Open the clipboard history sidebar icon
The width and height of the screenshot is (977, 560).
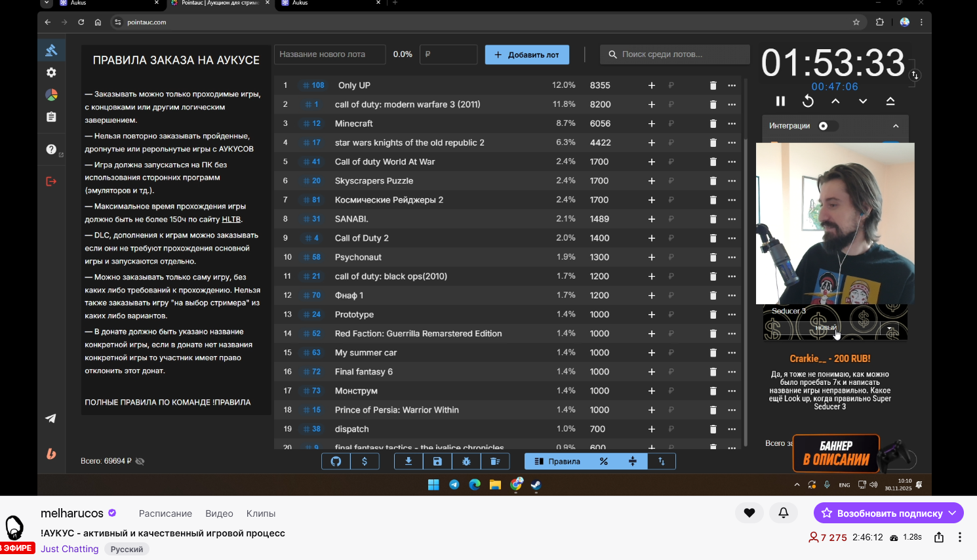tap(51, 117)
